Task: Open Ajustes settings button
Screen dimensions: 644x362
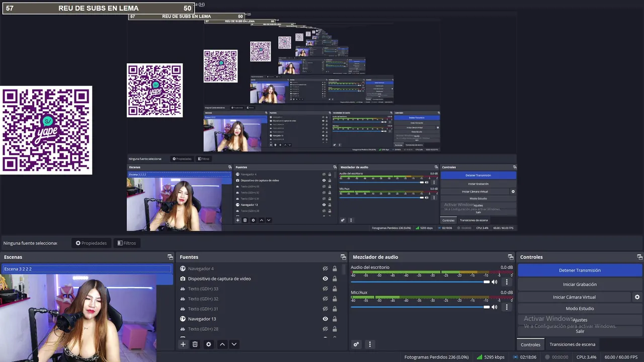Action: (580, 320)
